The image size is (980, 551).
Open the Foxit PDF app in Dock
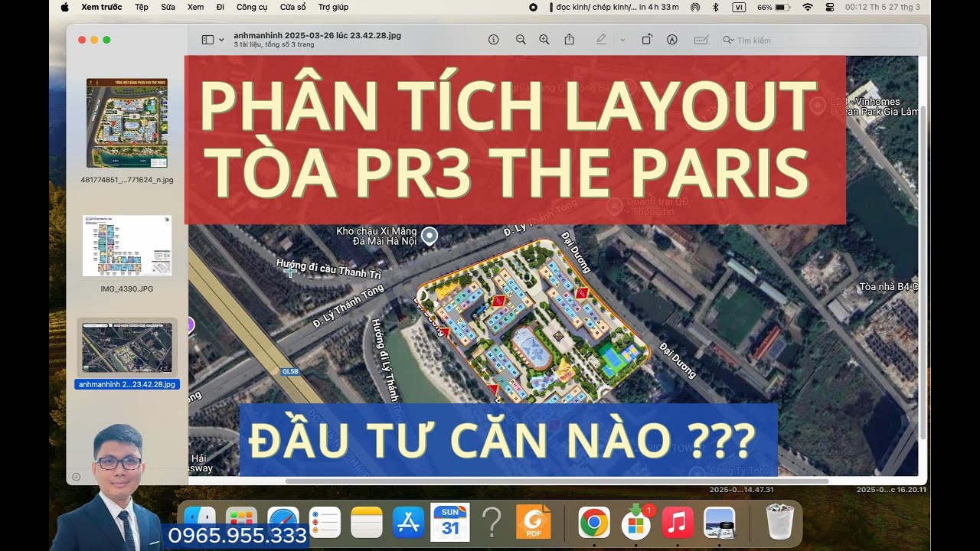click(x=534, y=523)
